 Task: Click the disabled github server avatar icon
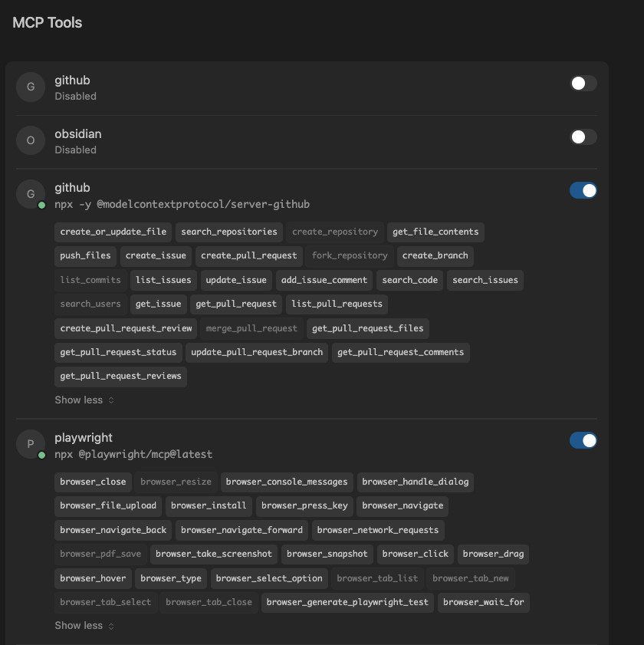31,87
